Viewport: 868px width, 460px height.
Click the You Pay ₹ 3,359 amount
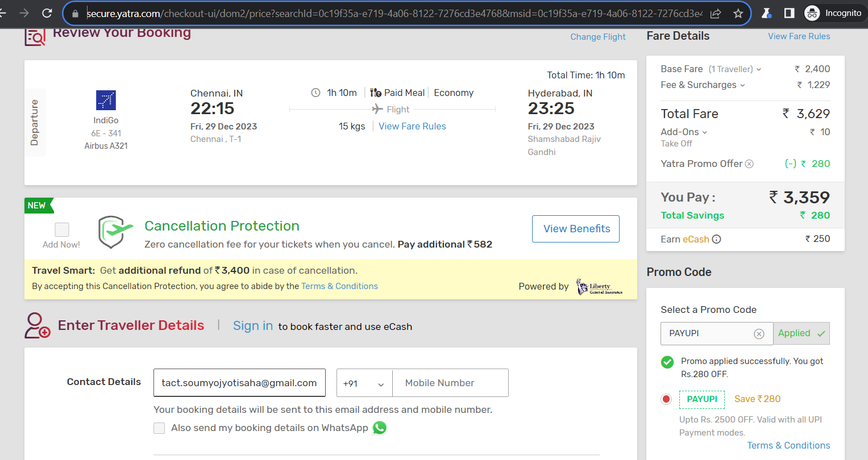[799, 198]
